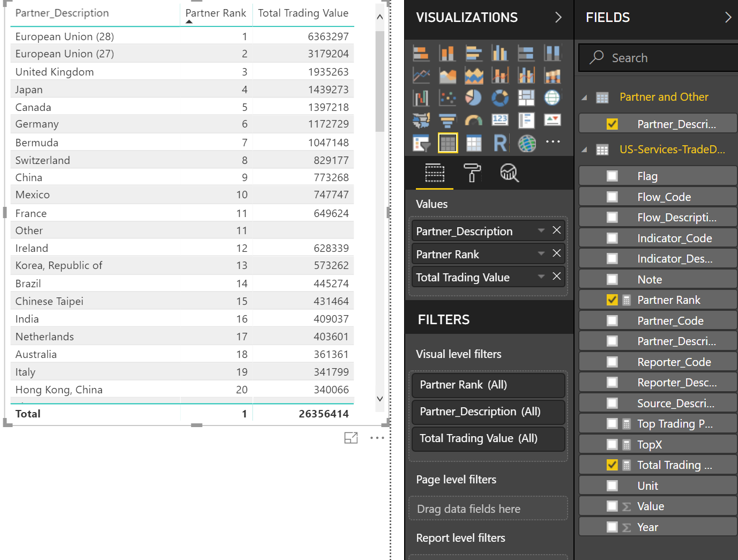Switch to the Format paint roller tab
Viewport: 738px width, 560px height.
pyautogui.click(x=472, y=173)
